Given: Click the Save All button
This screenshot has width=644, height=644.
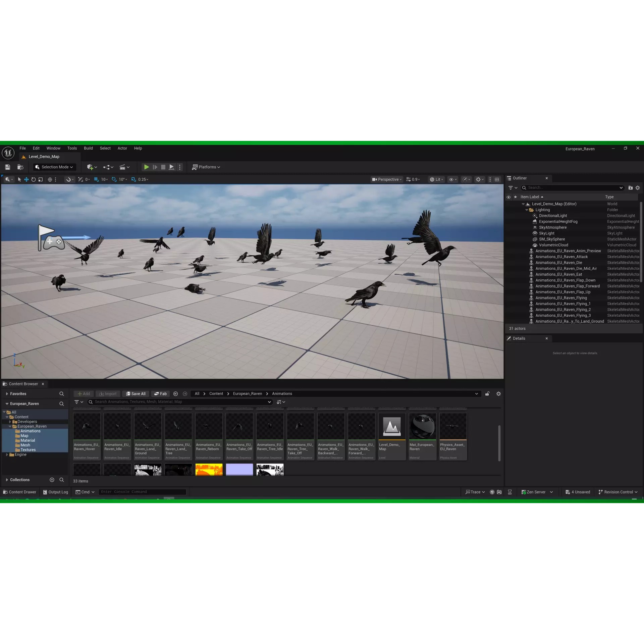Looking at the screenshot, I should tap(136, 394).
